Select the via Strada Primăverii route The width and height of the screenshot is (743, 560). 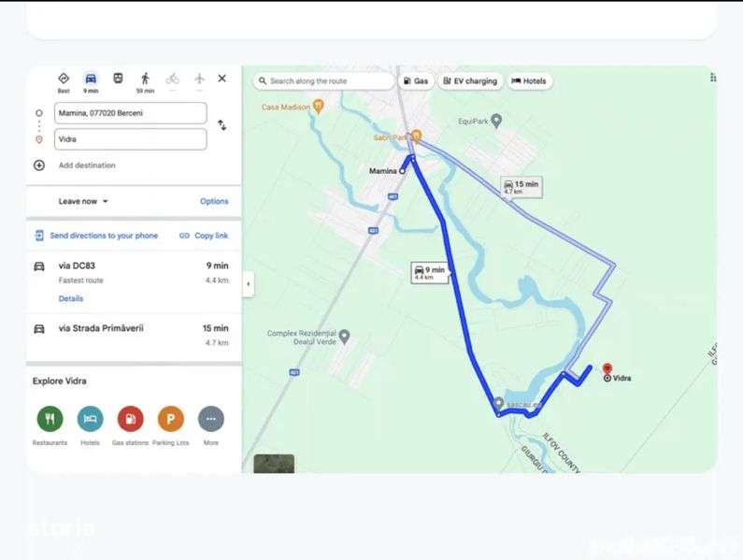coord(134,336)
